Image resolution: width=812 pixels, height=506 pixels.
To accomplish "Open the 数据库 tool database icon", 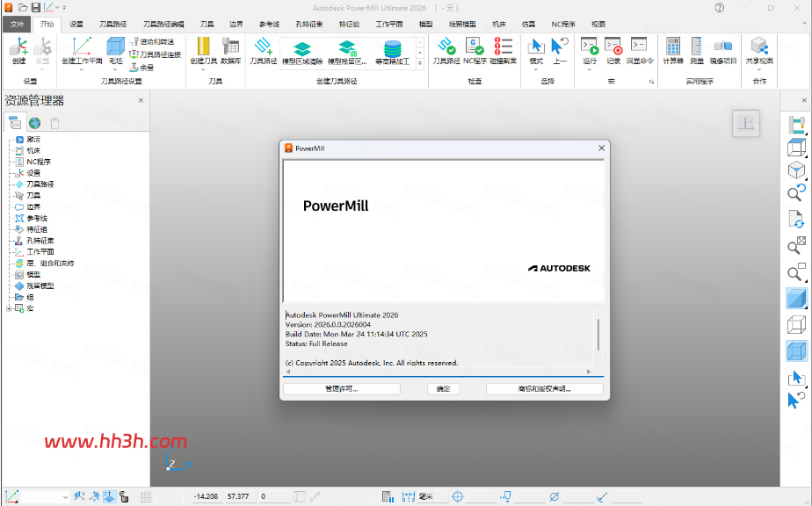I will click(230, 47).
